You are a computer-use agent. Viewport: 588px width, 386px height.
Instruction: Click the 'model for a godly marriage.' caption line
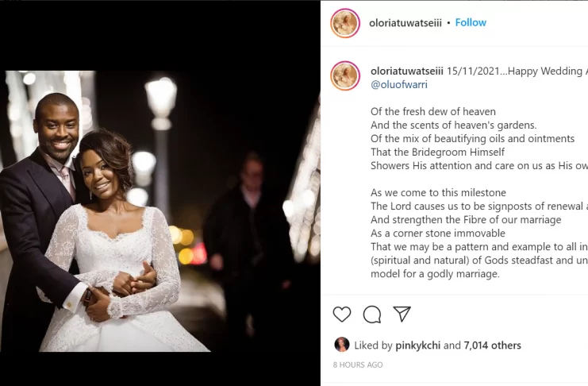(x=435, y=274)
